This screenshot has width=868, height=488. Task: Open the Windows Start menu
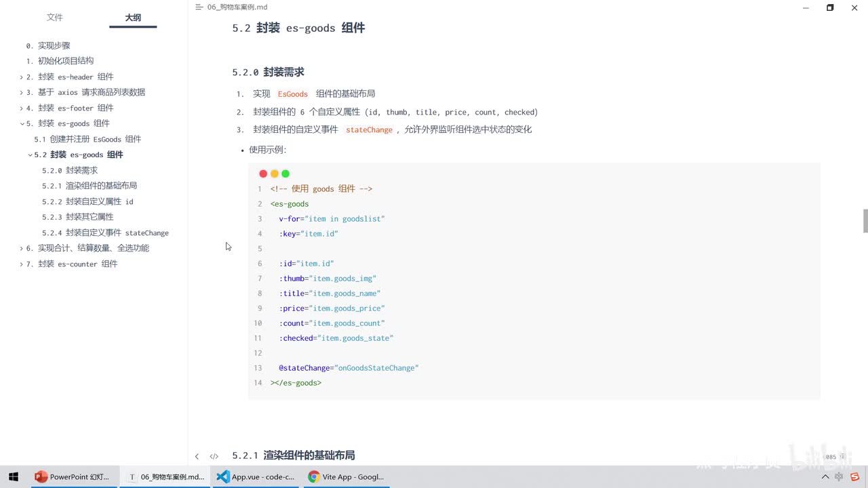(x=13, y=476)
